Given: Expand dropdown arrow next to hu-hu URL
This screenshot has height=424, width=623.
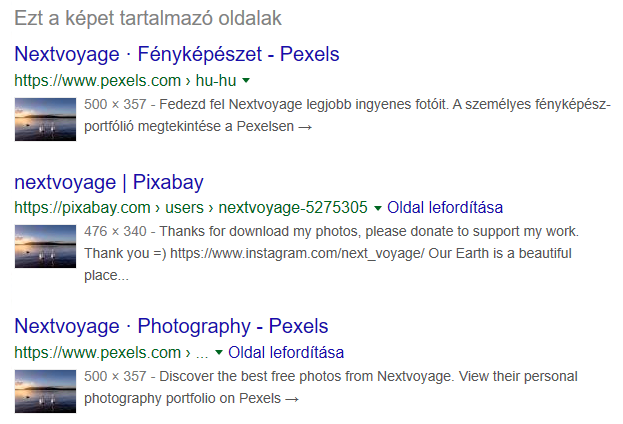Looking at the screenshot, I should (247, 80).
